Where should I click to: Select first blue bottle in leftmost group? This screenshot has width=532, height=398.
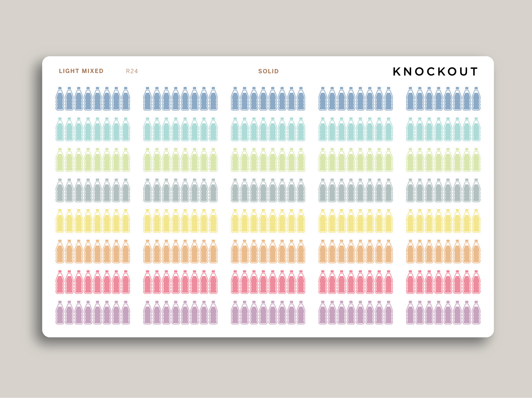click(x=60, y=99)
